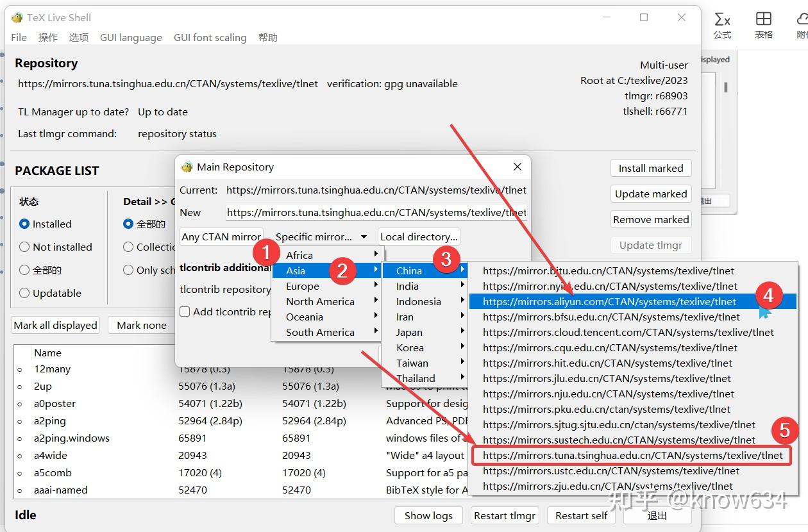Expand the South America submenu
Viewport: 808px width, 532px height.
pos(326,332)
